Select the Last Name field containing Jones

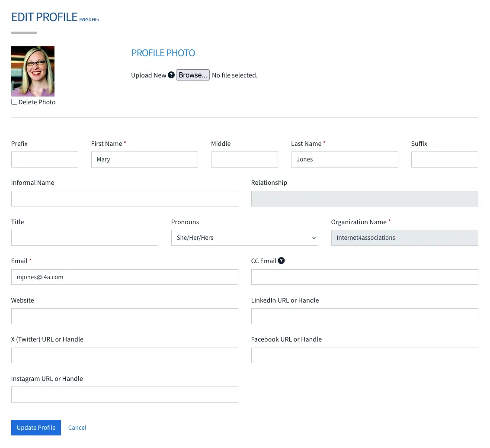click(x=344, y=159)
